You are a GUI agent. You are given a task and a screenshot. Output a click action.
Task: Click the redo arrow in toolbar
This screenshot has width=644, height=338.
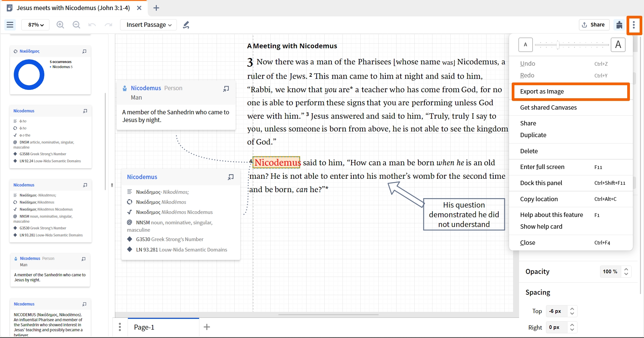108,25
